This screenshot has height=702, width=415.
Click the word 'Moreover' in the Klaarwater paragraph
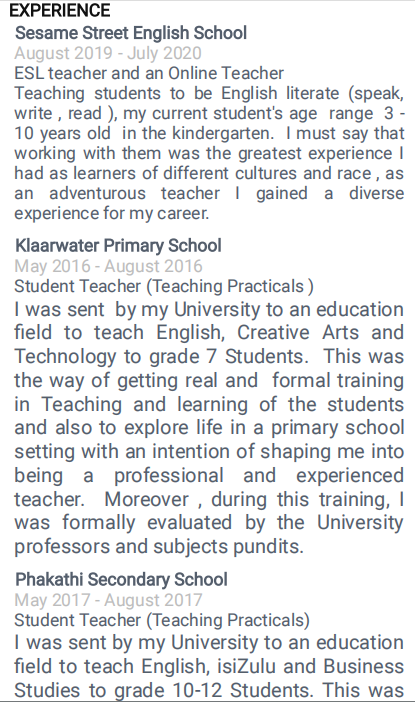147,499
